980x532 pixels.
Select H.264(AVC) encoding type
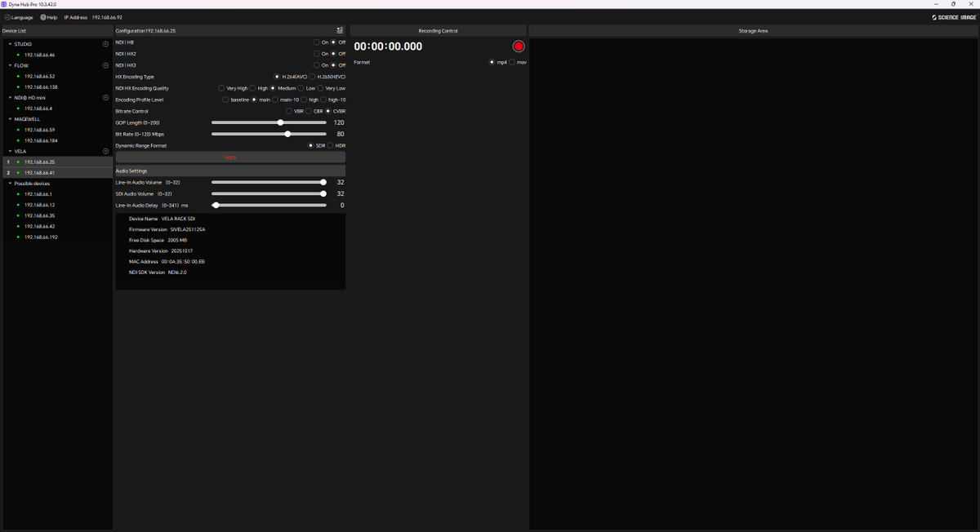[x=277, y=77]
